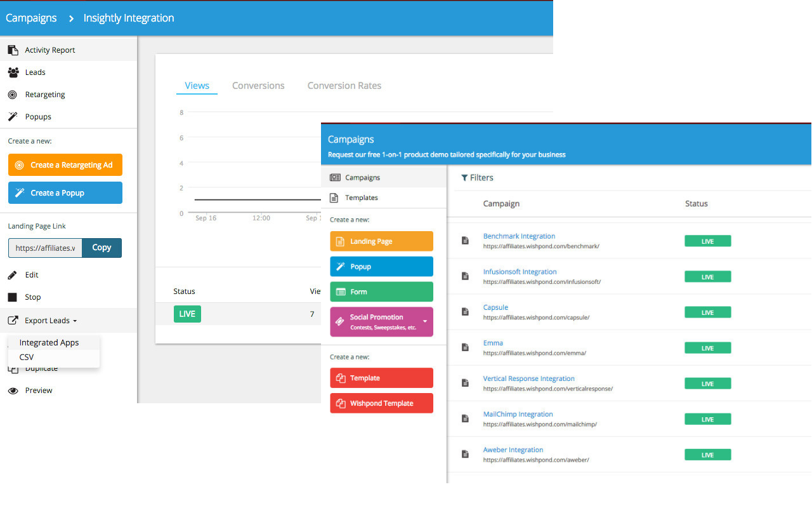Click the product demo request banner text
This screenshot has height=508, width=812.
click(x=447, y=154)
